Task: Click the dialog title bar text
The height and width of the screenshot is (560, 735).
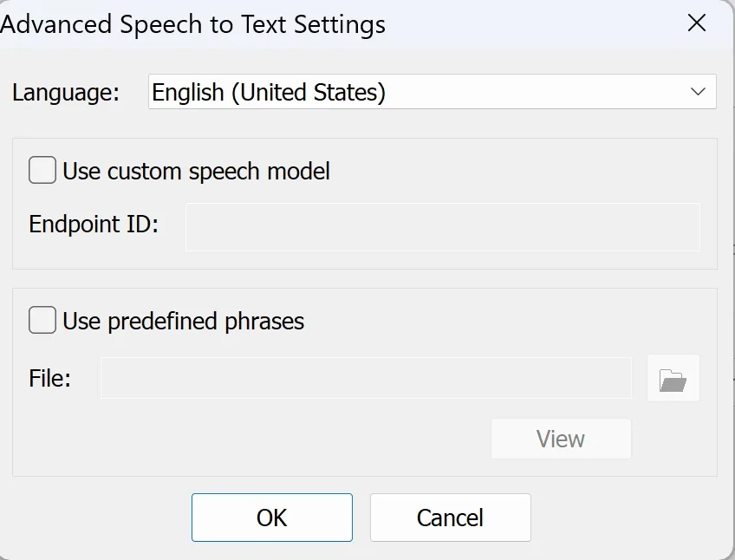Action: tap(192, 24)
